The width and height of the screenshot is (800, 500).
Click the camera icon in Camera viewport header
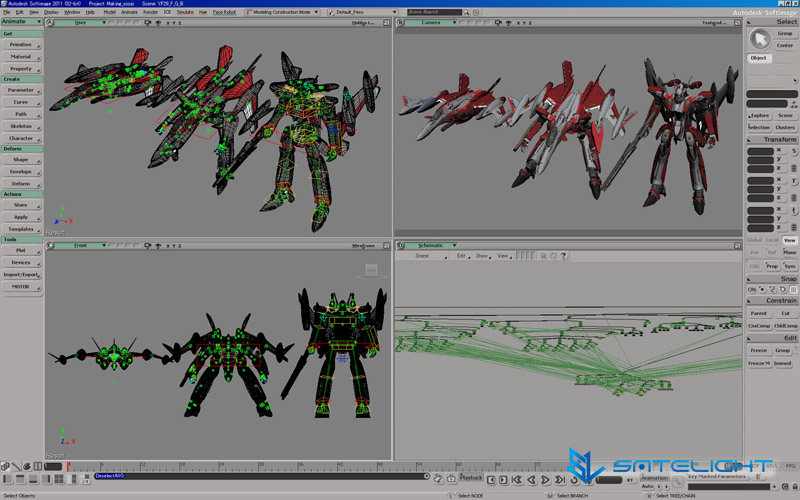pos(498,23)
